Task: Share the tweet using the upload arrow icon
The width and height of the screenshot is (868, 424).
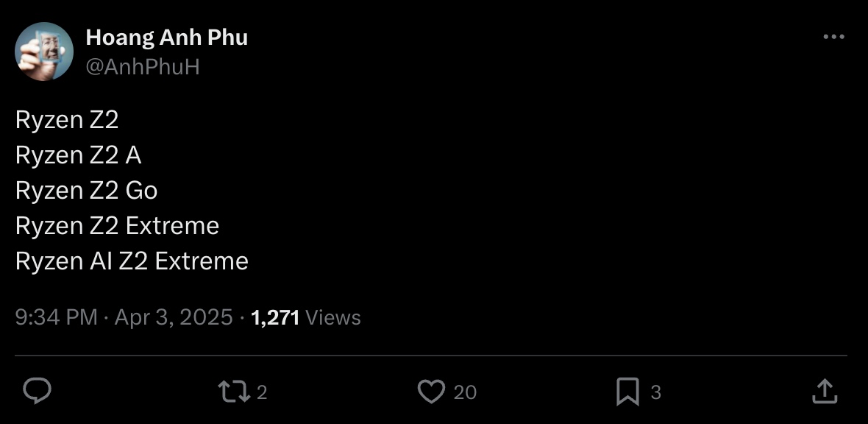Action: tap(825, 392)
